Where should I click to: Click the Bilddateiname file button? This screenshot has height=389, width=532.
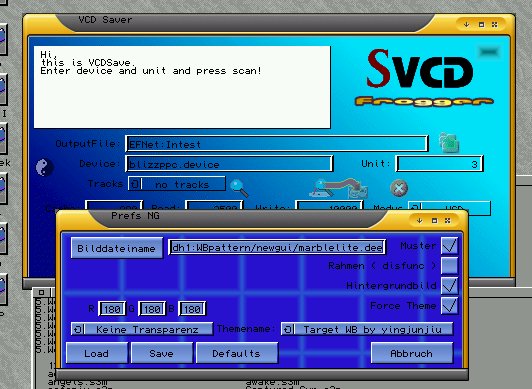117,248
